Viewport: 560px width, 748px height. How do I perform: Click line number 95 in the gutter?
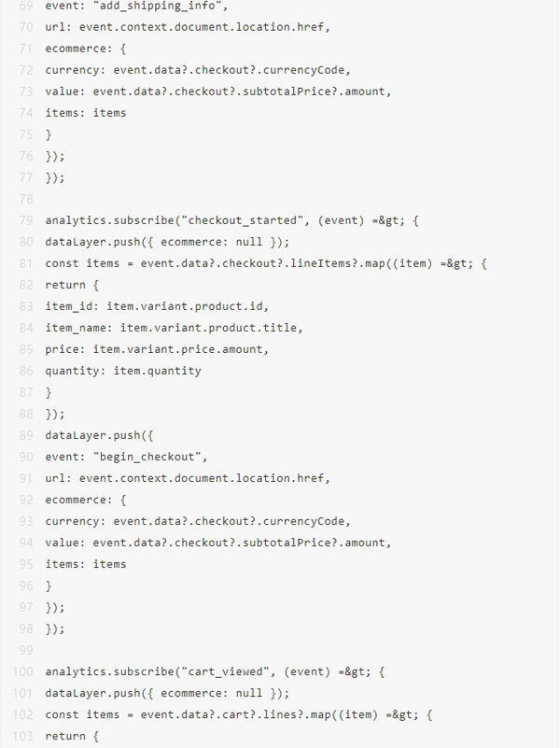(x=25, y=564)
